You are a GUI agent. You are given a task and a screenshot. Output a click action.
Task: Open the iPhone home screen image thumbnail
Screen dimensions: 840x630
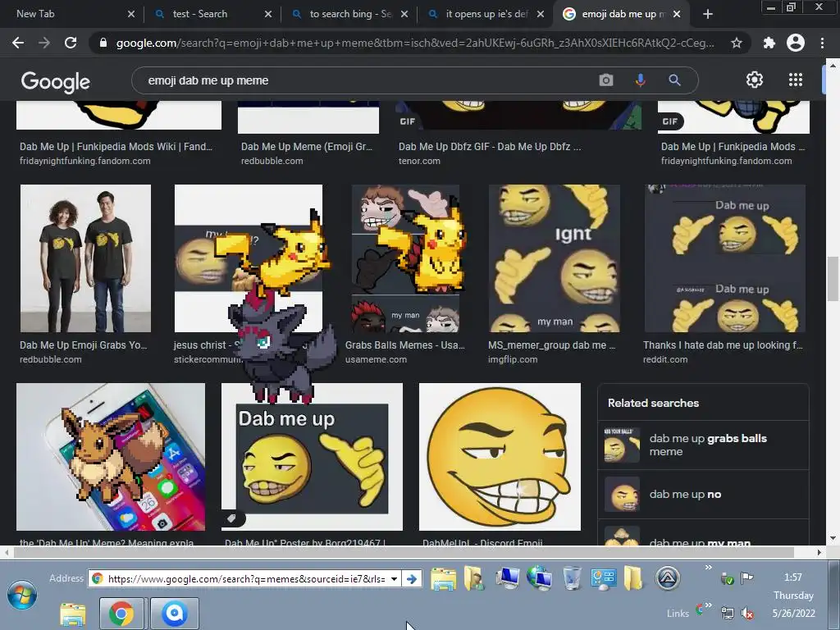111,456
